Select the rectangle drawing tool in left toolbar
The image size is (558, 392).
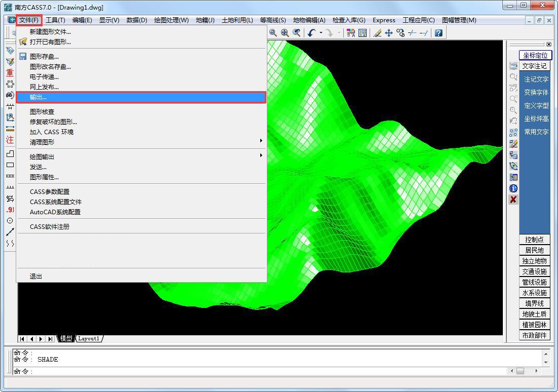point(10,165)
